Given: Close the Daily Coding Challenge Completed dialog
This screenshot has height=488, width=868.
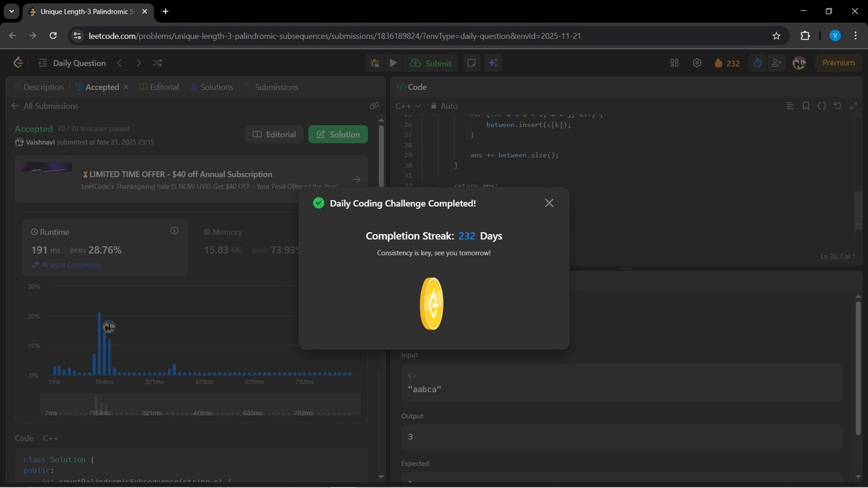Looking at the screenshot, I should [x=549, y=203].
